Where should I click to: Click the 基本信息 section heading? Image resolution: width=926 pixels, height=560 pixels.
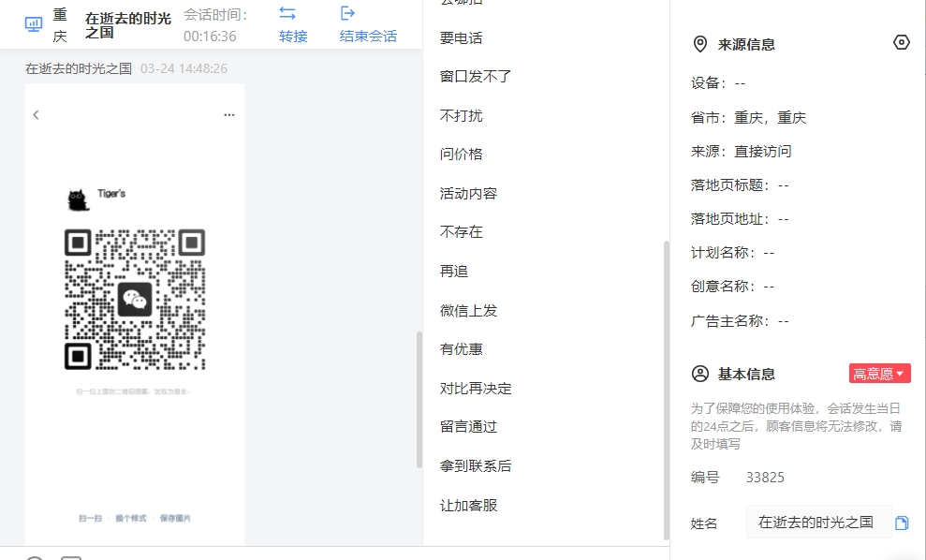746,374
